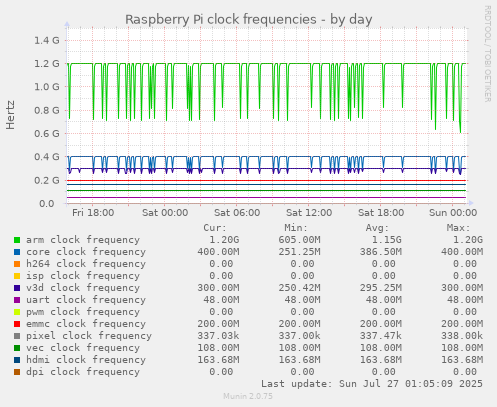Viewport: 497px width, 407px height.
Task: Click the h264 clock orange legend swatch
Action: point(17,264)
